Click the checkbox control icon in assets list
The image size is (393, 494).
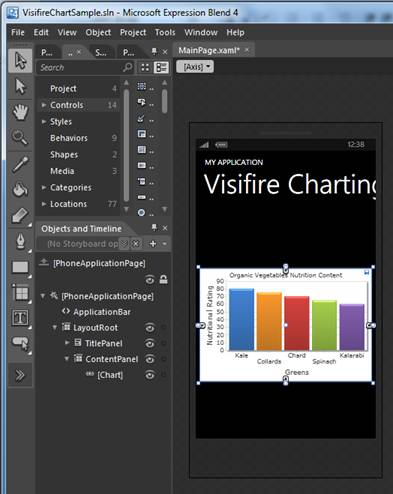tap(141, 118)
